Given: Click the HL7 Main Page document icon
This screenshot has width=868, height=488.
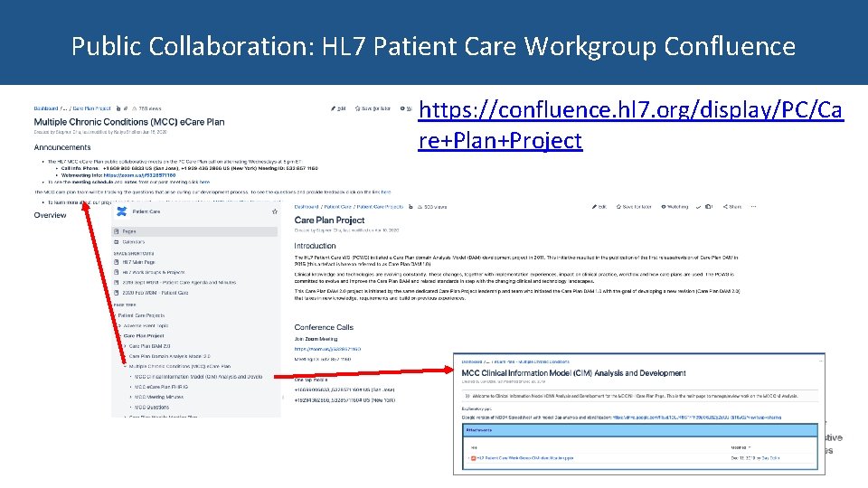Looking at the screenshot, I should point(117,262).
